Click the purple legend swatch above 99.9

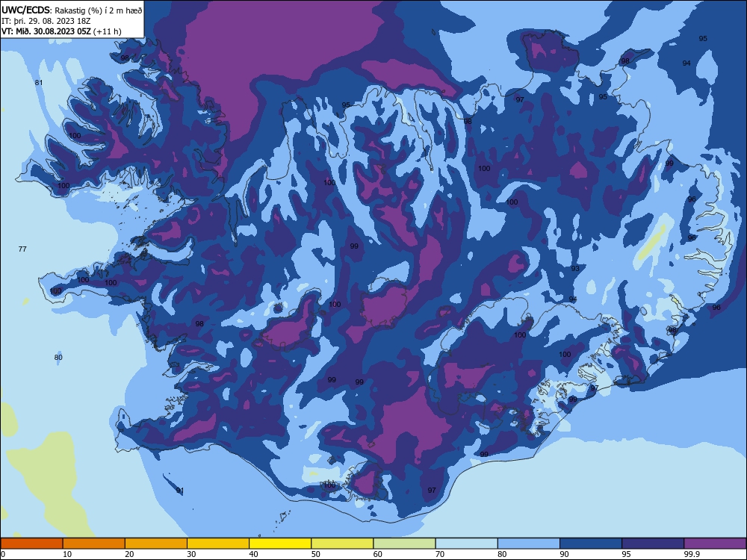715,544
